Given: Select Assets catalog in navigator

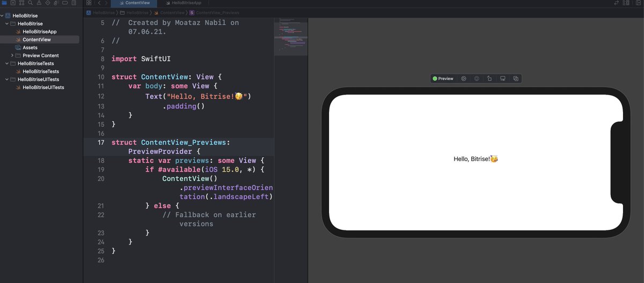Looking at the screenshot, I should [x=30, y=47].
